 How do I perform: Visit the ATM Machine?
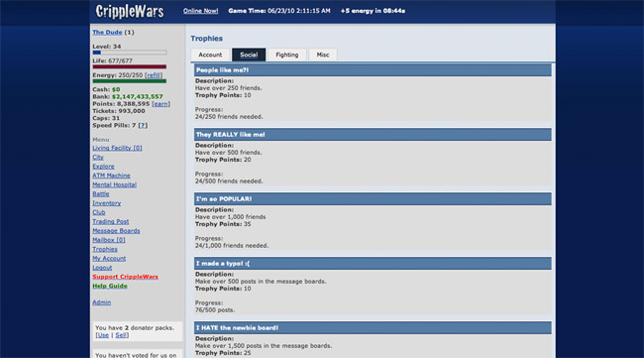[x=111, y=176]
